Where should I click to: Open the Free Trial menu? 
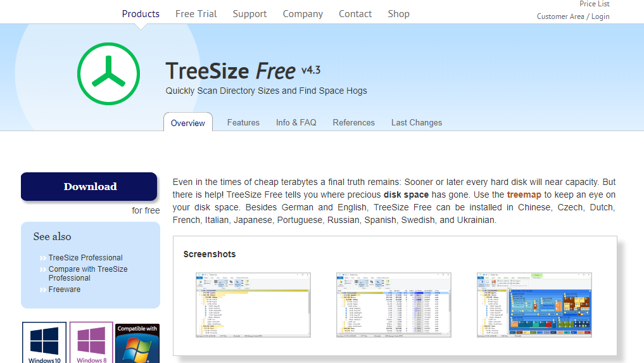tap(196, 13)
